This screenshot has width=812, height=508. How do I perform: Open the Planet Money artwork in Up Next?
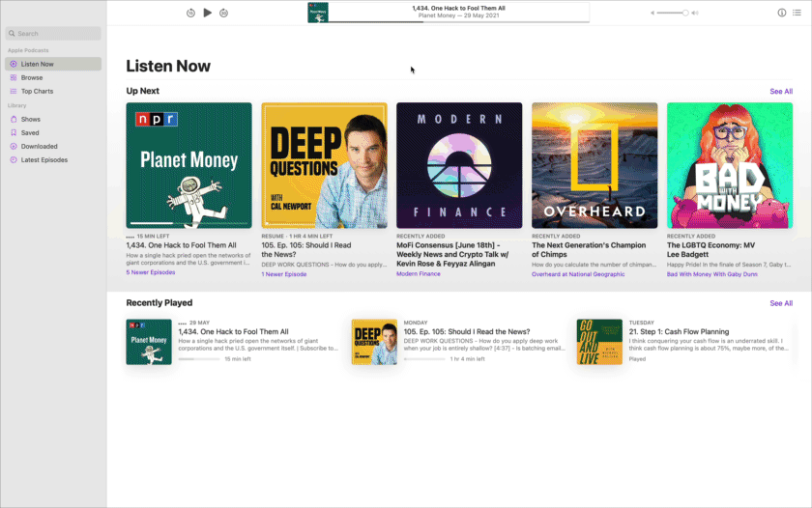click(189, 165)
